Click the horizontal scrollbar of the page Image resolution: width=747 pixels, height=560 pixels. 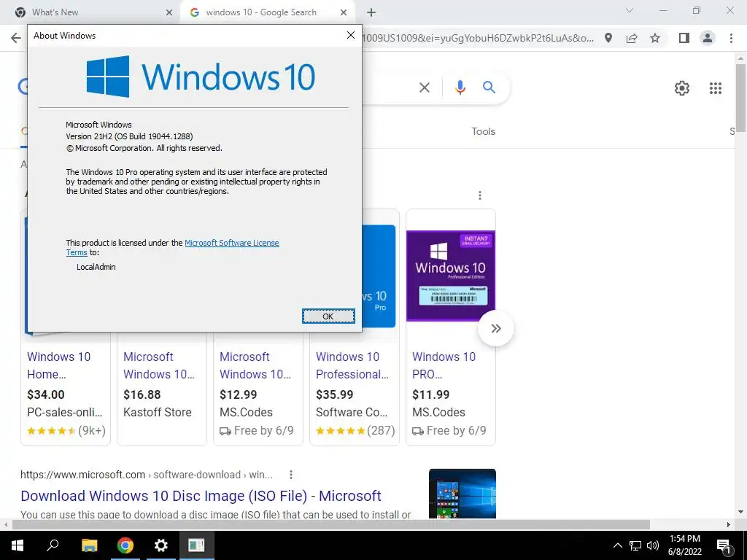coord(331,524)
